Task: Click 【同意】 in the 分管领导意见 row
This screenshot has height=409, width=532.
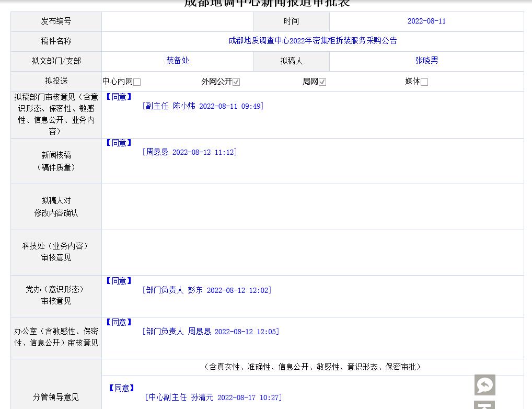Action: (x=121, y=388)
